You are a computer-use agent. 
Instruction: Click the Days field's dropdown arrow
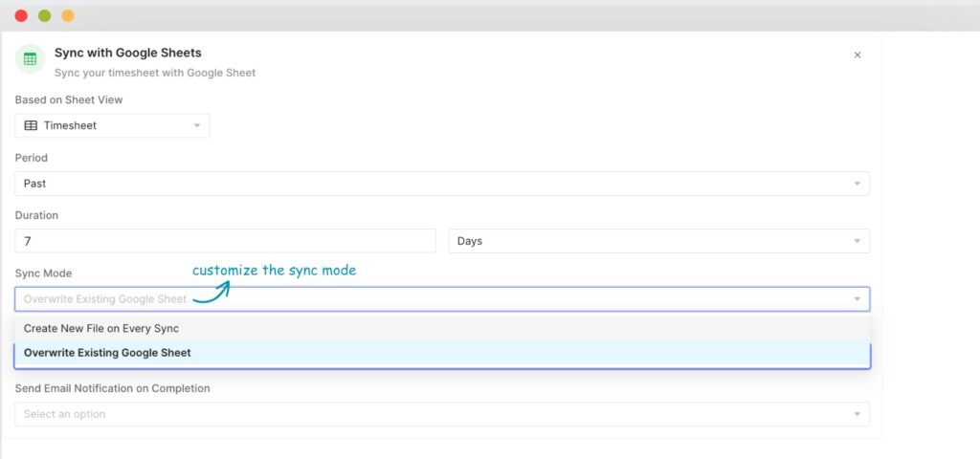point(857,241)
